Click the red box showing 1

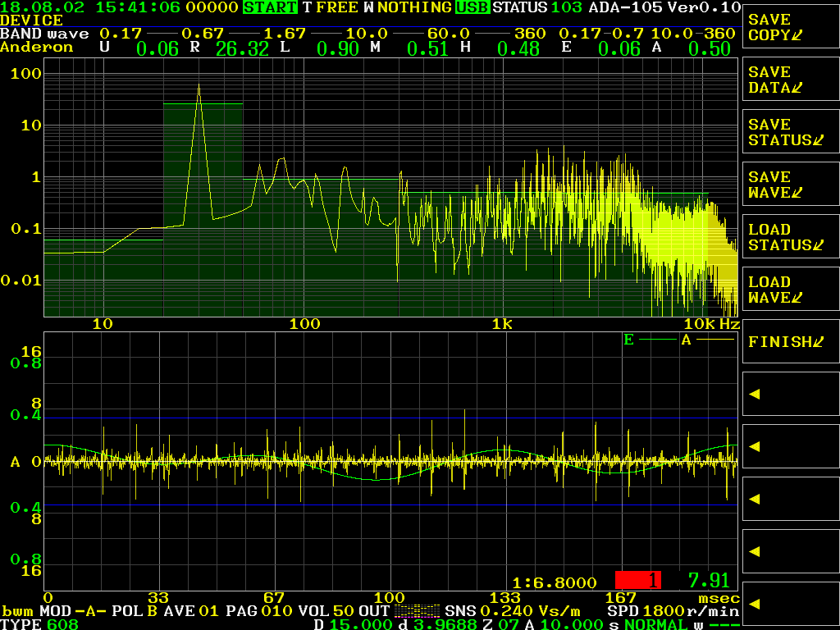point(638,580)
